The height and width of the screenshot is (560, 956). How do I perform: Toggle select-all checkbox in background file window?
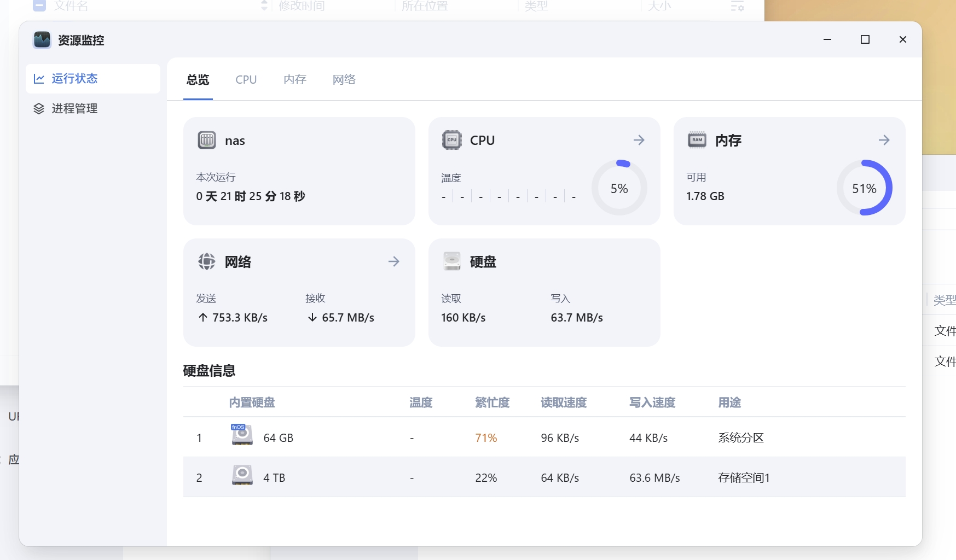pos(39,6)
